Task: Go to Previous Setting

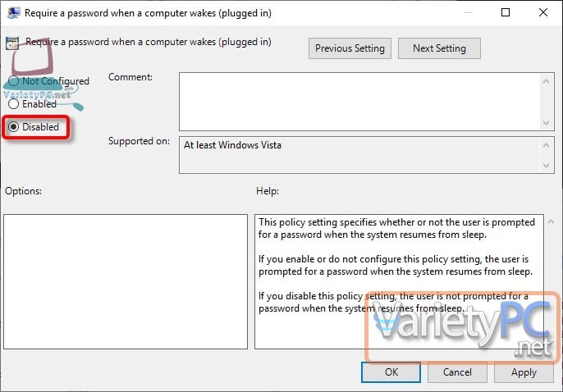Action: click(350, 48)
